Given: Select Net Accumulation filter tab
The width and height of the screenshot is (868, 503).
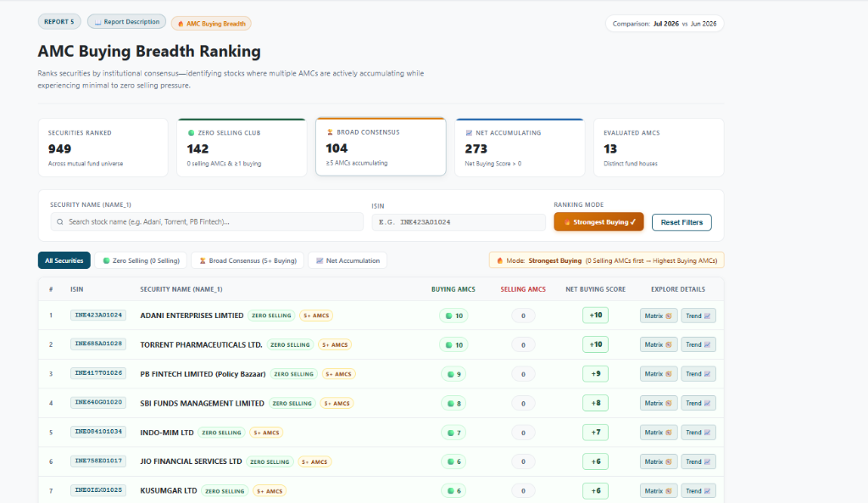Looking at the screenshot, I should coord(348,260).
